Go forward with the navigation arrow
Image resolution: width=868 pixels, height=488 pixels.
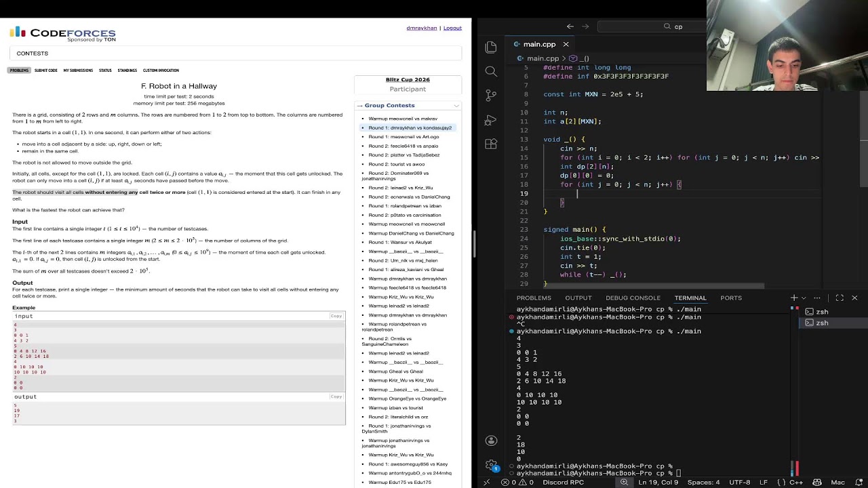[x=585, y=26]
